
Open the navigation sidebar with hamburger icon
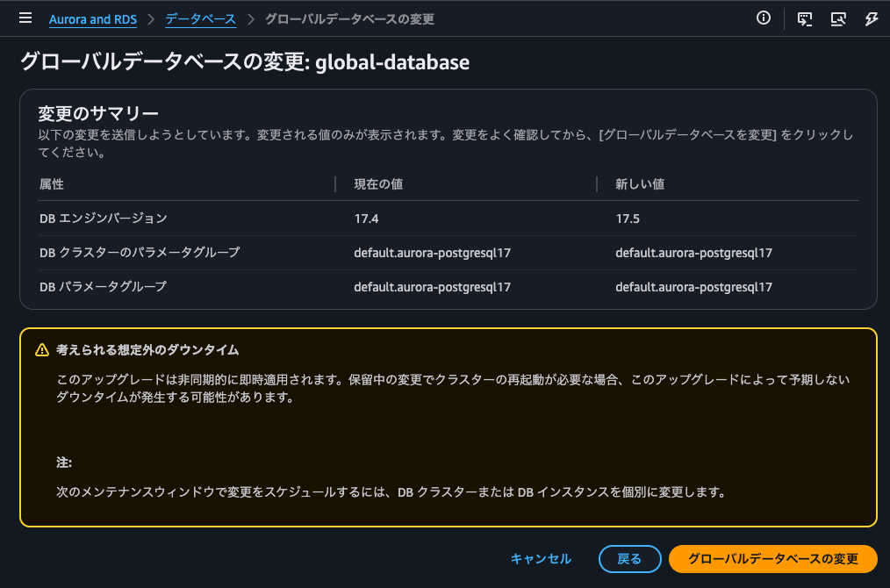tap(25, 18)
